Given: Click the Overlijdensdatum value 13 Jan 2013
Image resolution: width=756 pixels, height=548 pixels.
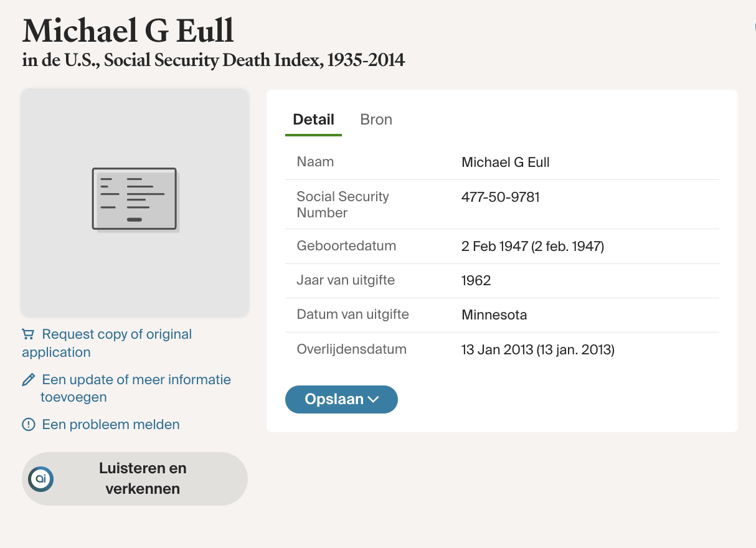Looking at the screenshot, I should [x=537, y=350].
